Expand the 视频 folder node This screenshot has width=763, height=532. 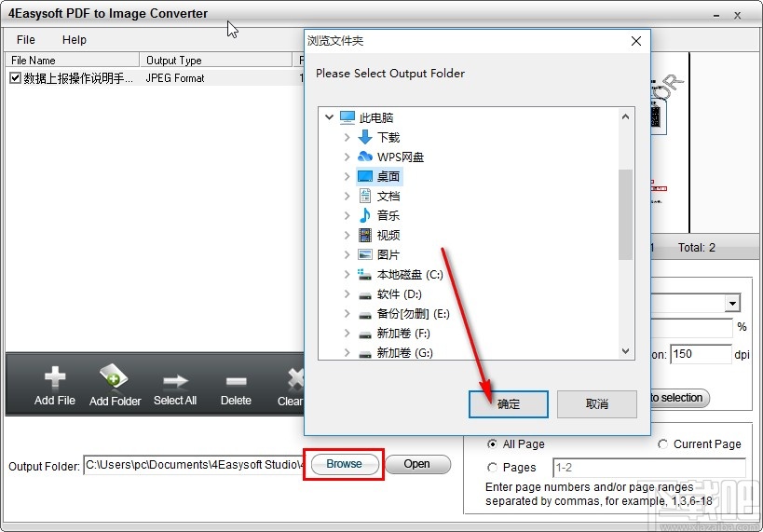pos(347,235)
